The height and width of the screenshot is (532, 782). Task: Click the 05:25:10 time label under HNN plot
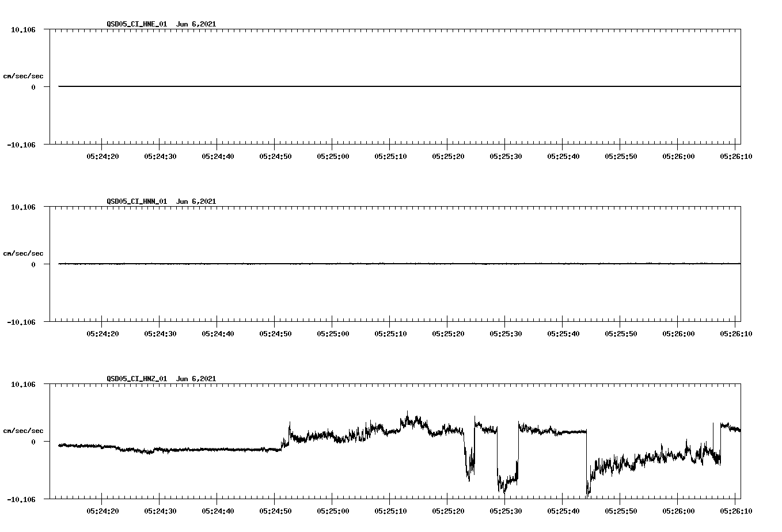coord(390,333)
